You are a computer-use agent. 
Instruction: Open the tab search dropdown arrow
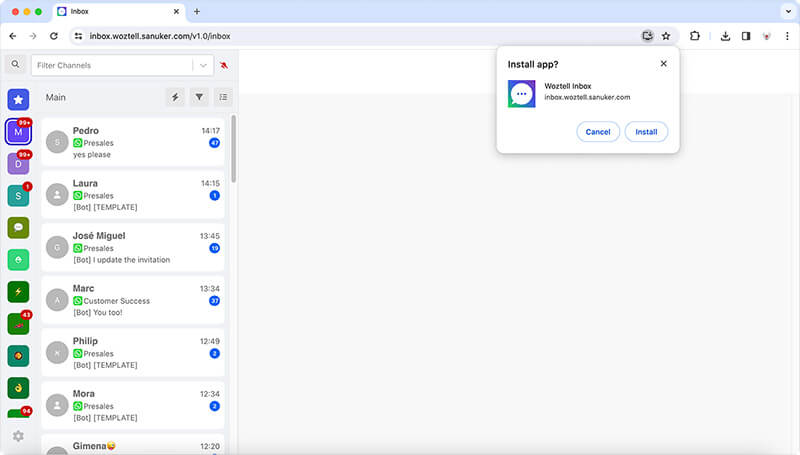(x=788, y=11)
